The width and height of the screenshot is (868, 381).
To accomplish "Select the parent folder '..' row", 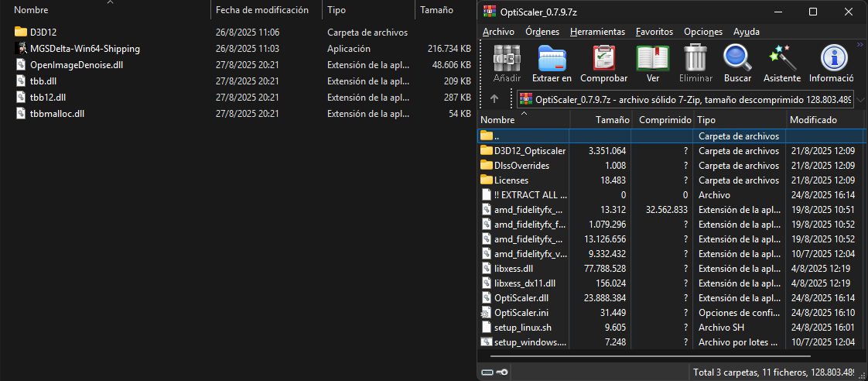I will pyautogui.click(x=672, y=136).
